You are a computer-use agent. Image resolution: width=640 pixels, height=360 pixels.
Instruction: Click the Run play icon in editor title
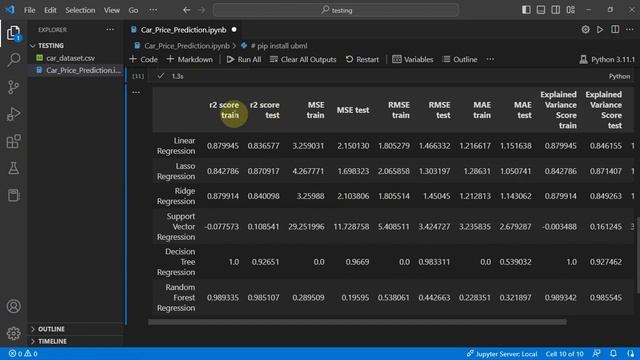[x=600, y=29]
